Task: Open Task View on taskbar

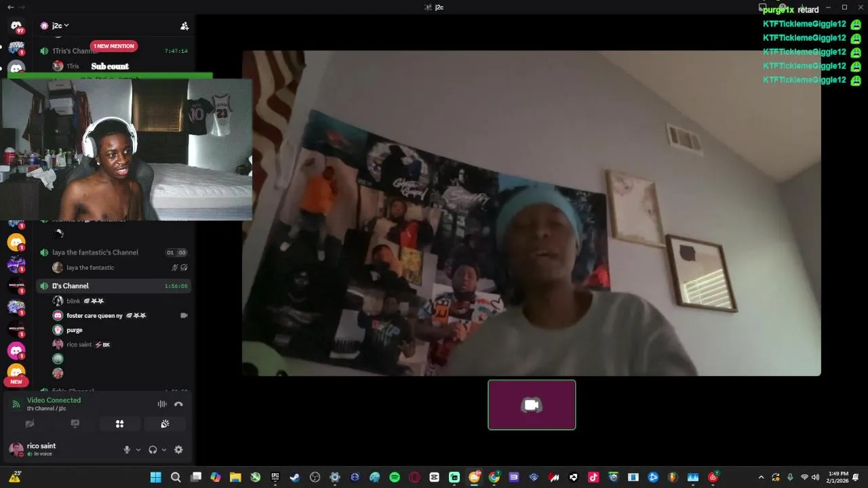Action: click(x=195, y=477)
